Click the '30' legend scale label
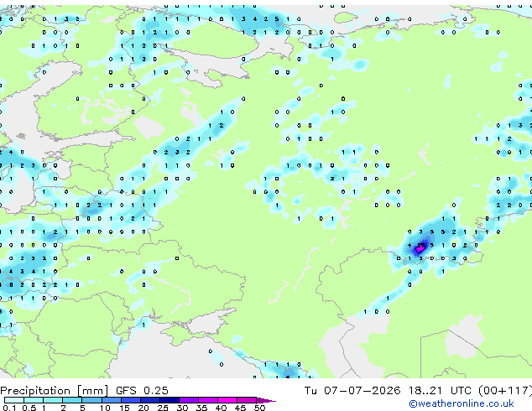Screen dimensions: 532x411 (x=182, y=408)
